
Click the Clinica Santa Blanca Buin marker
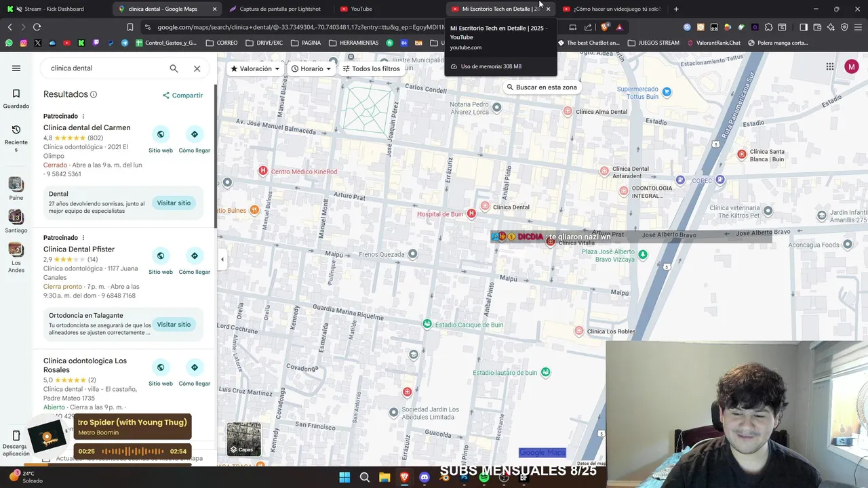[742, 155]
